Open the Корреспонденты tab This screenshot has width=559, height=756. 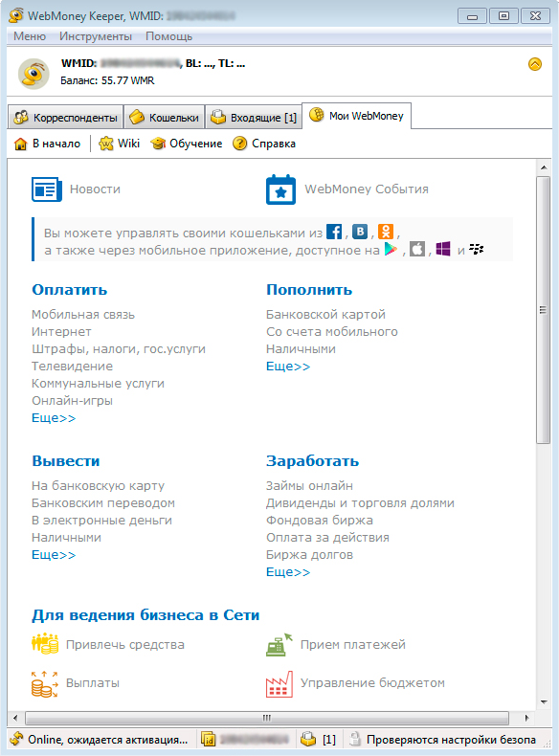[x=66, y=118]
